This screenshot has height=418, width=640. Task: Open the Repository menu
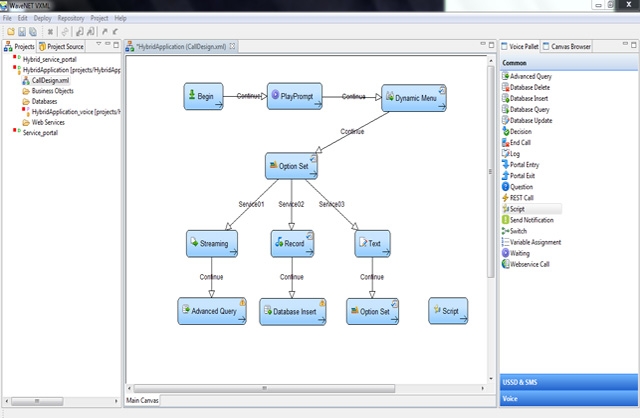pos(71,18)
